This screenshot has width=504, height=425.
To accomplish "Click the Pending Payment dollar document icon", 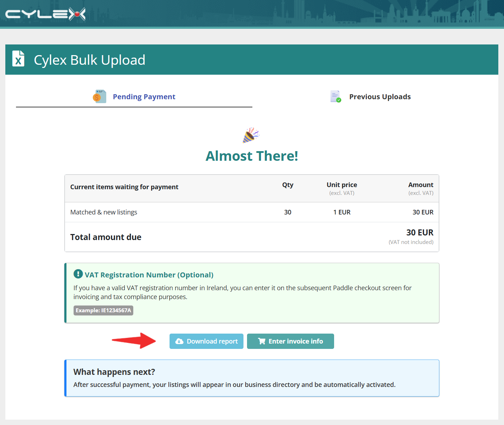I will (x=100, y=96).
